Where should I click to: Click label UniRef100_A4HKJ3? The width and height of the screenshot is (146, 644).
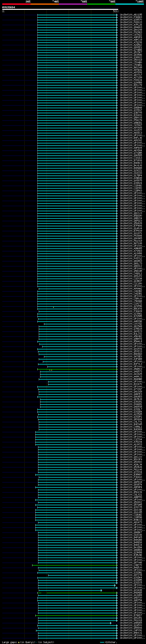131,377
